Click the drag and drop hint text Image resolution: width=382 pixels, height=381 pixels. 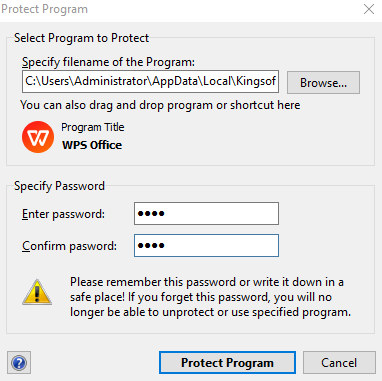pos(160,105)
